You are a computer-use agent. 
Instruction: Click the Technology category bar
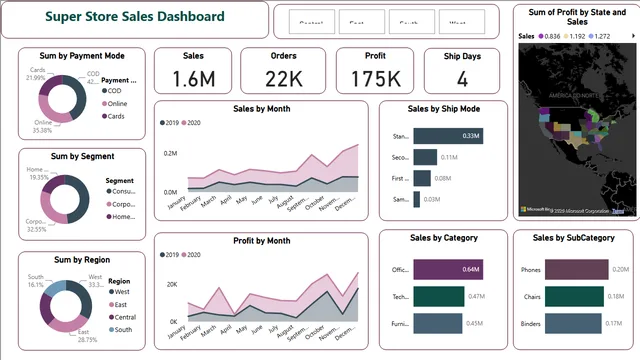coord(439,297)
